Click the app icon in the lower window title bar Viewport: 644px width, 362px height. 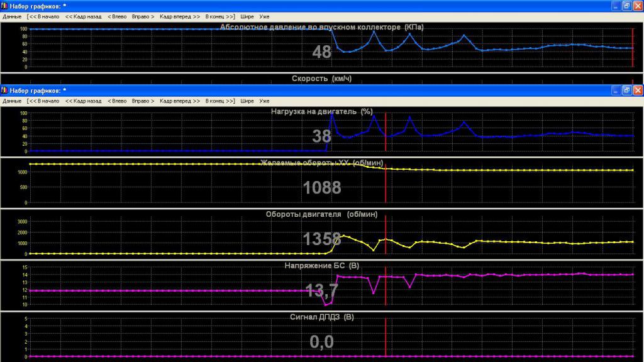coord(4,90)
